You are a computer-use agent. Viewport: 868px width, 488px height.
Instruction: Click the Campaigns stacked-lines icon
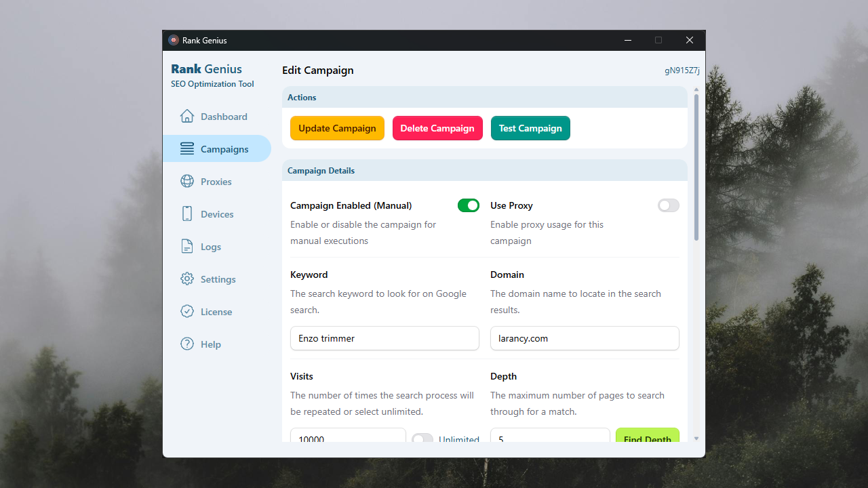click(x=187, y=149)
